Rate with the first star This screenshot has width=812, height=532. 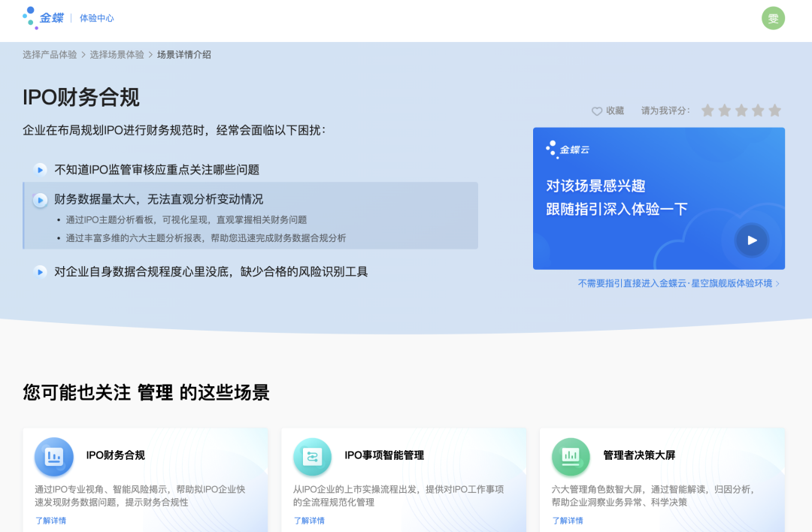[707, 110]
